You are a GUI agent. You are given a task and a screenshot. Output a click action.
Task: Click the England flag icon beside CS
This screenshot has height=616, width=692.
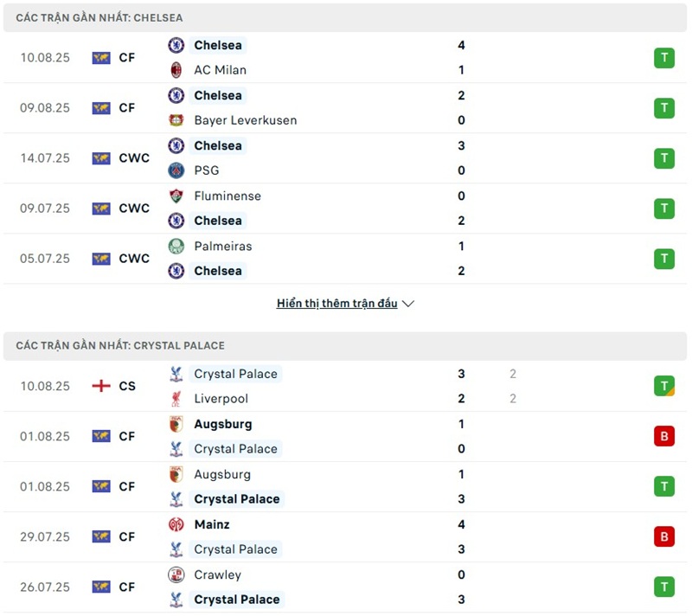tap(101, 386)
